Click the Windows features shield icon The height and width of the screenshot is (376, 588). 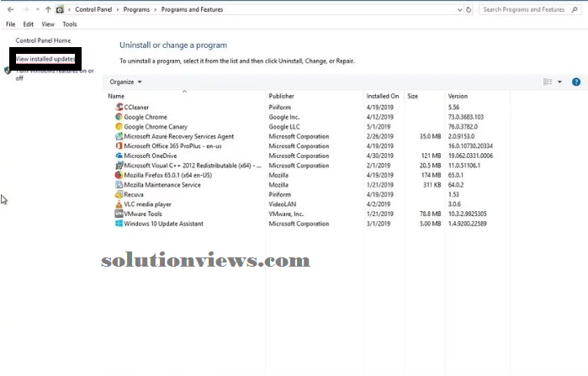pos(8,71)
